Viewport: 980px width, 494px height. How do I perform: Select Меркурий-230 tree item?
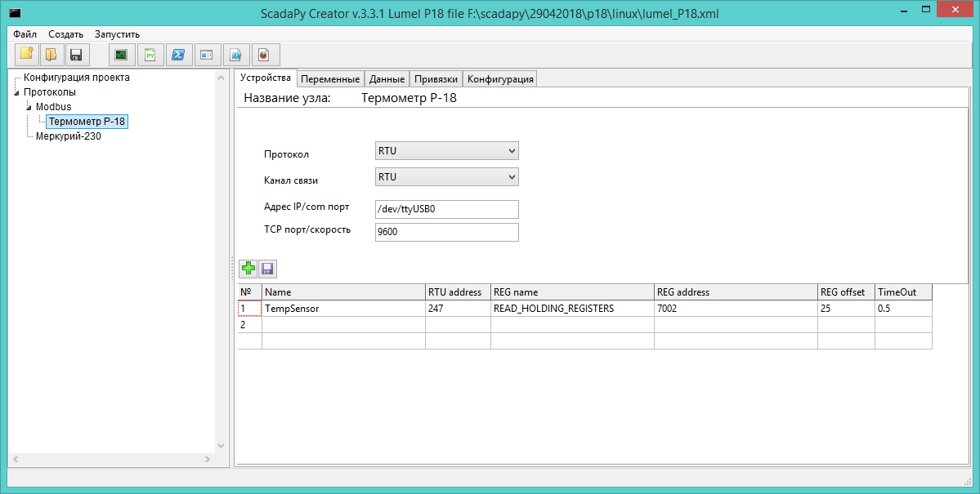(68, 136)
